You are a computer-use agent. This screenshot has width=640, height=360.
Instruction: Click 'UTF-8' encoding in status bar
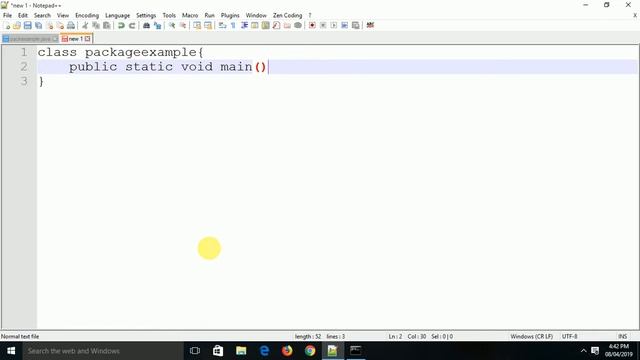coord(569,336)
